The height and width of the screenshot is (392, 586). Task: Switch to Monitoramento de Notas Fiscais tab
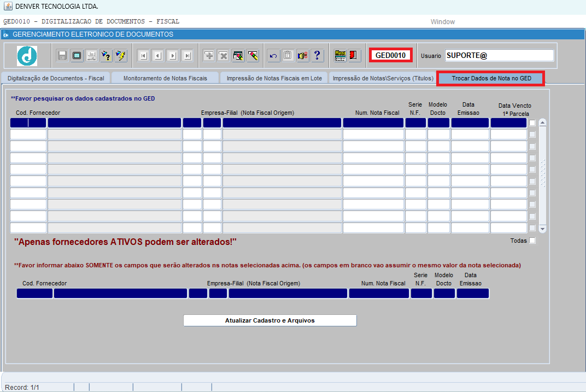(x=165, y=78)
